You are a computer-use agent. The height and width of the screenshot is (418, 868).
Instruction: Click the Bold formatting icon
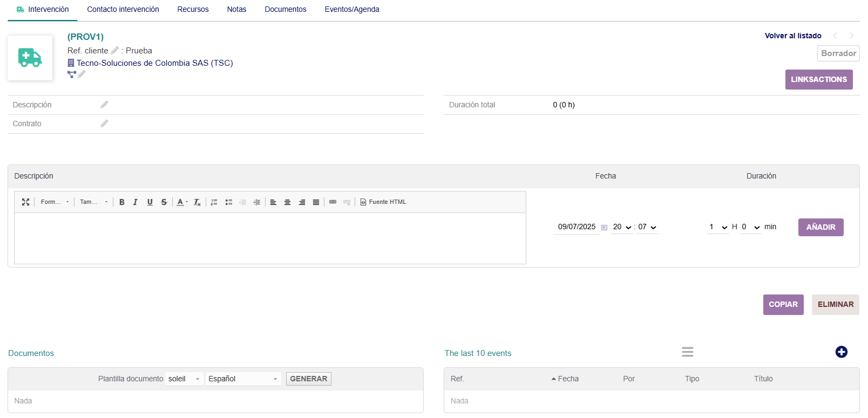(122, 202)
